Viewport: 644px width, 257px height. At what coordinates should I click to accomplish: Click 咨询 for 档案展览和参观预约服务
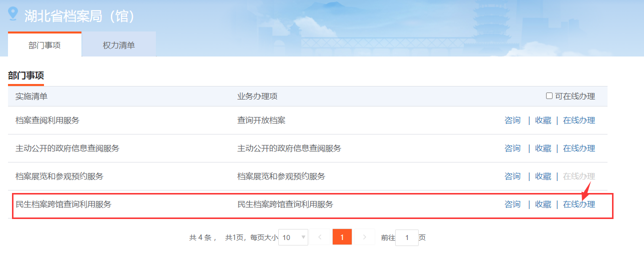512,176
